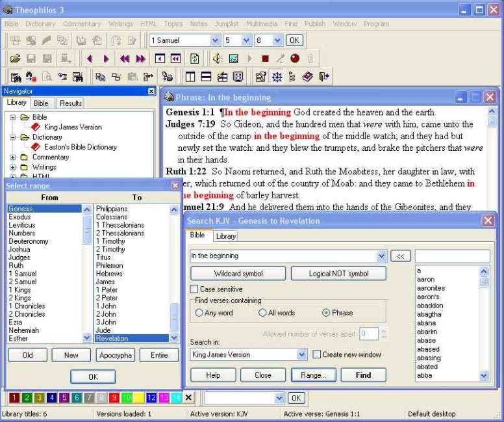The width and height of the screenshot is (504, 422).
Task: Click the double purple fast-forward arrows
Action: tap(141, 59)
